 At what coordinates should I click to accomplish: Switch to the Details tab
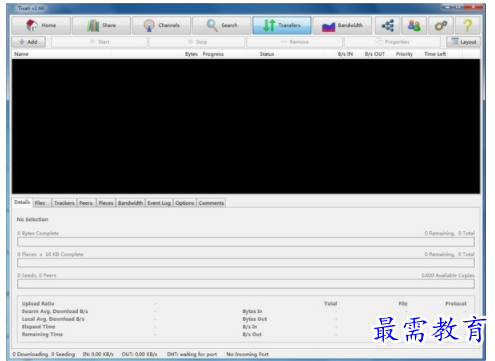(x=22, y=202)
